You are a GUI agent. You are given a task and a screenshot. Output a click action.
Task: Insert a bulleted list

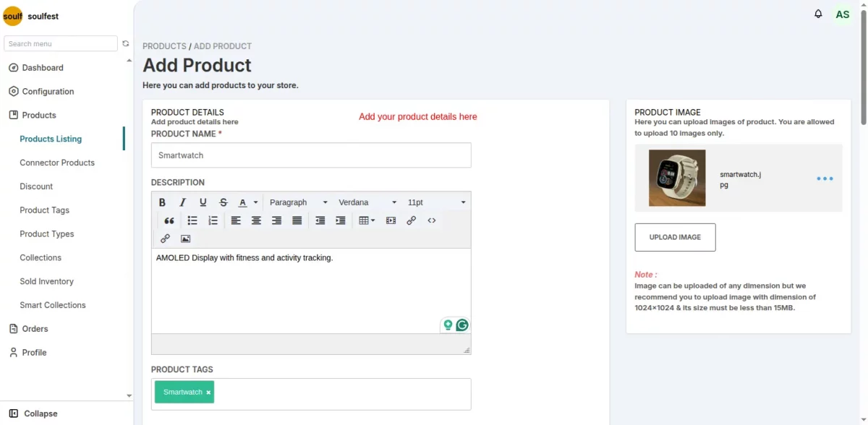click(x=192, y=220)
